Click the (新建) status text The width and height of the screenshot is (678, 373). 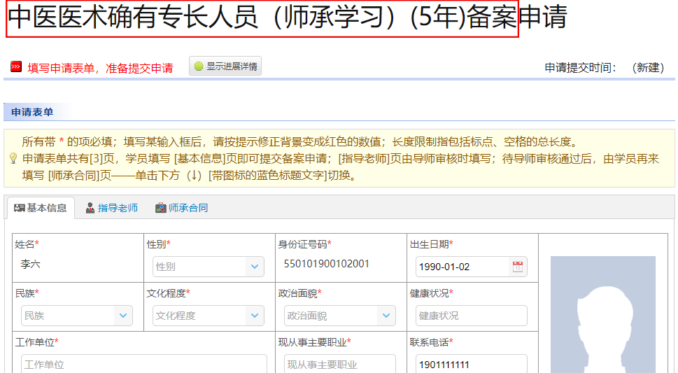tap(648, 68)
